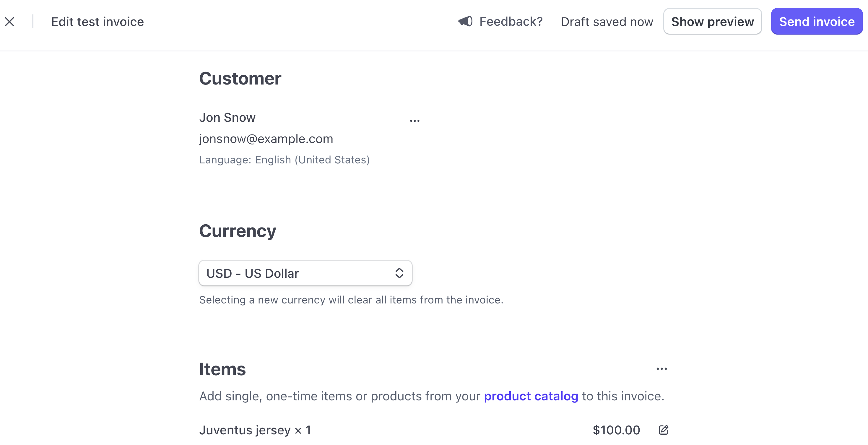Click the Show preview button

(712, 22)
